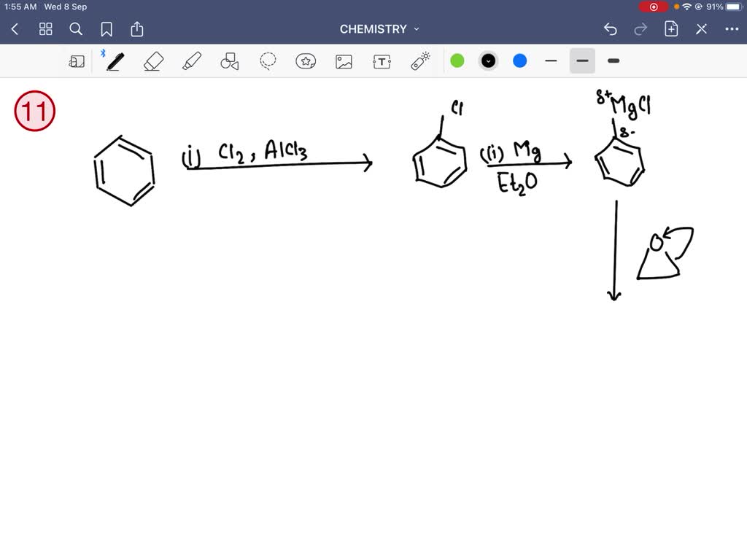Open the page thumbnails grid view

46,29
